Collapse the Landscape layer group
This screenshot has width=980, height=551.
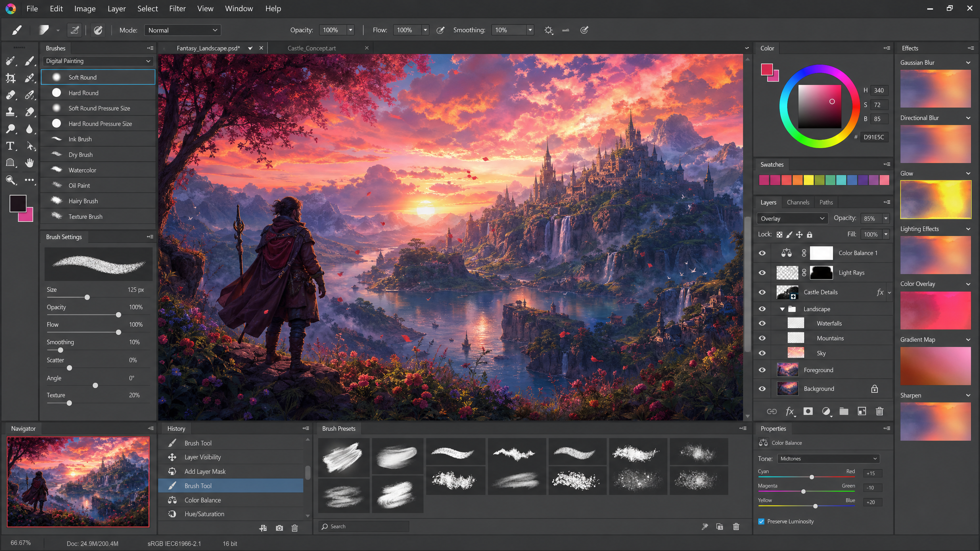(782, 309)
